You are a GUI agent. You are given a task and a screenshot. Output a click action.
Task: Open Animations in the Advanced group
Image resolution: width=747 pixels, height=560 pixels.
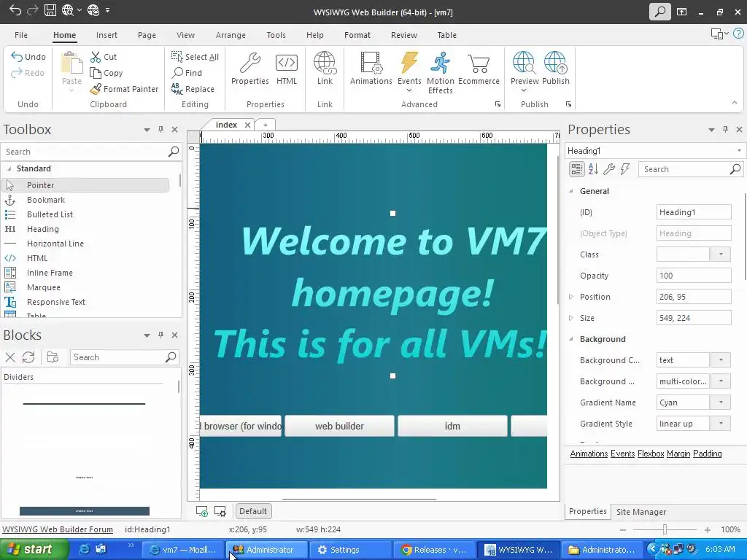(x=371, y=69)
